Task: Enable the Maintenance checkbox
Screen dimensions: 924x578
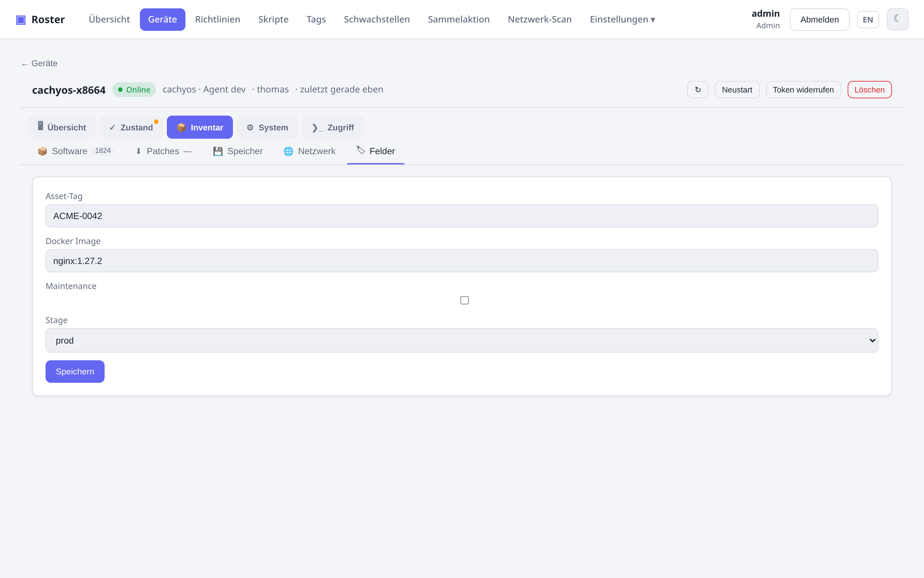Action: [x=464, y=300]
